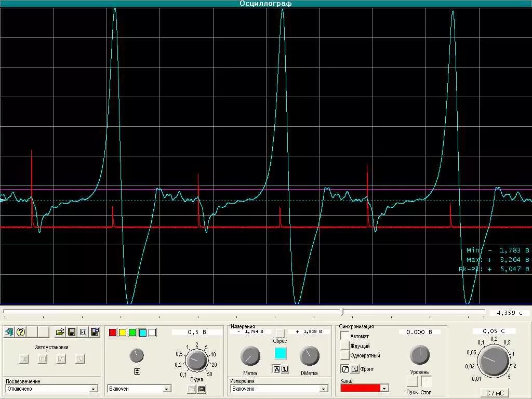The width and height of the screenshot is (532, 399).
Task: Click the Уровень trigger level knob
Action: click(420, 355)
